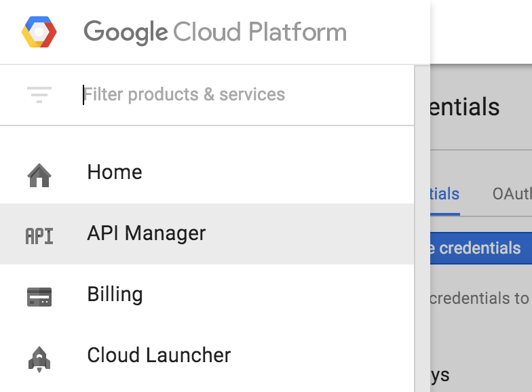Image resolution: width=532 pixels, height=392 pixels.
Task: Click the filter icon beside the search field
Action: point(39,95)
